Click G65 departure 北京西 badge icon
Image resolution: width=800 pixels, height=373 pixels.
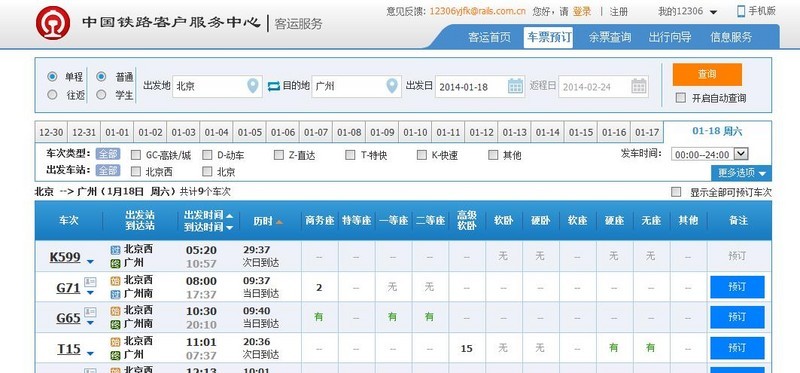coord(115,310)
